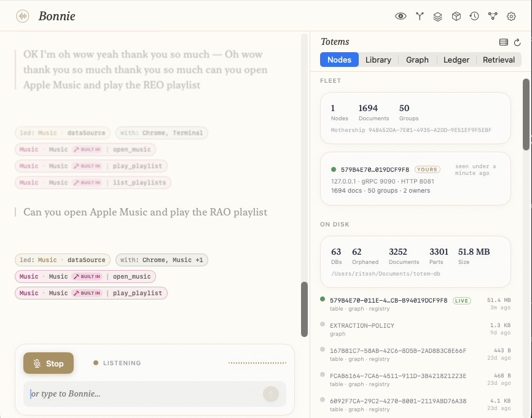The image size is (532, 418).
Task: Click the 51.8 MB Size stat
Action: (474, 256)
